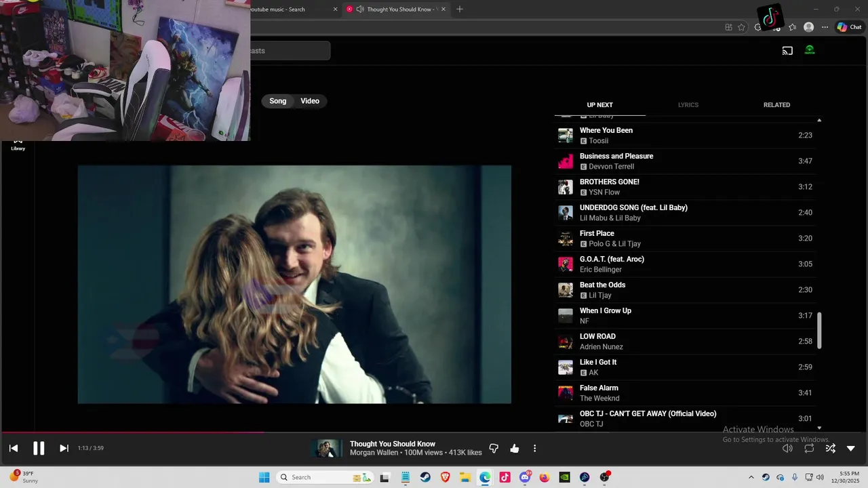Open the browser profile avatar

(x=808, y=27)
